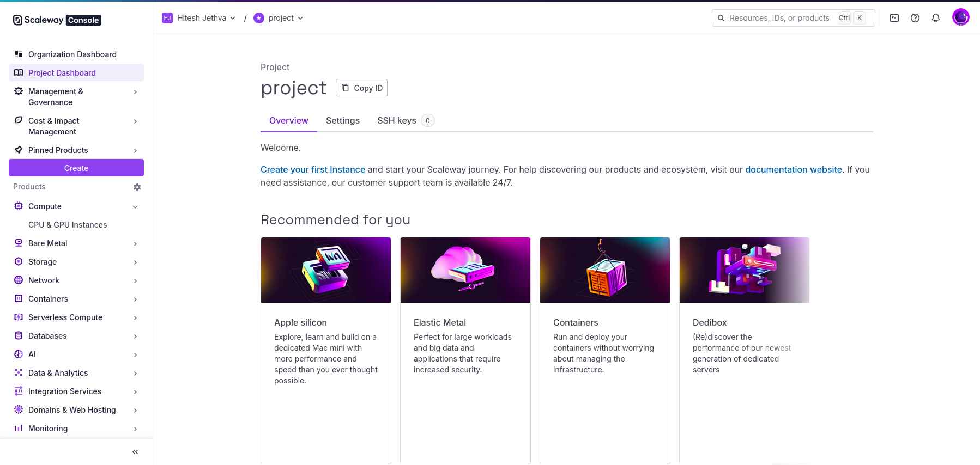Open the notifications bell icon
The image size is (980, 465).
tap(936, 18)
